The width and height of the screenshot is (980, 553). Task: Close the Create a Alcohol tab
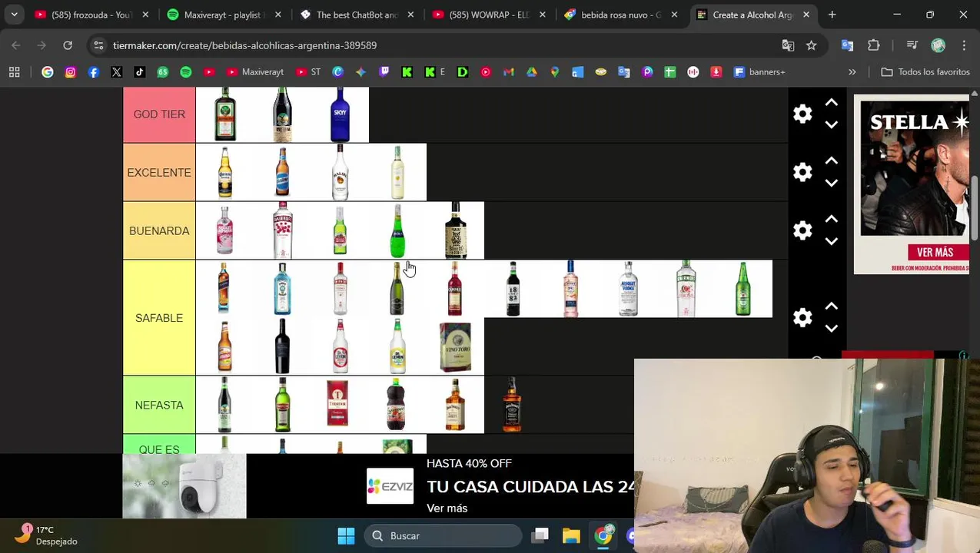click(x=806, y=15)
